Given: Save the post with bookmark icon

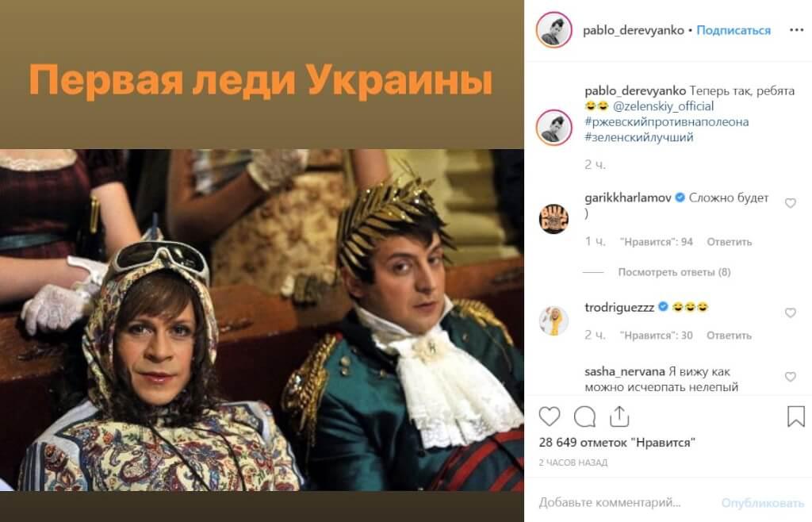Looking at the screenshot, I should click(x=796, y=416).
